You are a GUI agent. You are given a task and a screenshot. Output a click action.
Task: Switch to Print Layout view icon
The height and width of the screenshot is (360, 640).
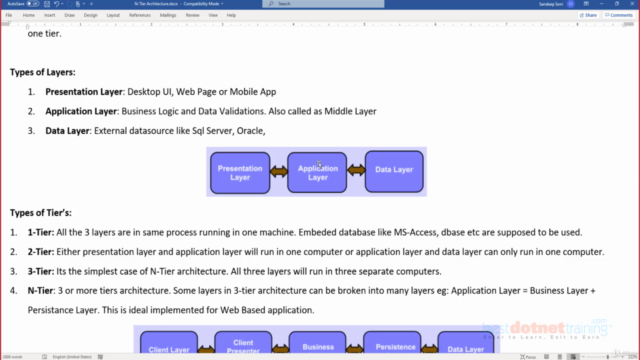pyautogui.click(x=560, y=357)
